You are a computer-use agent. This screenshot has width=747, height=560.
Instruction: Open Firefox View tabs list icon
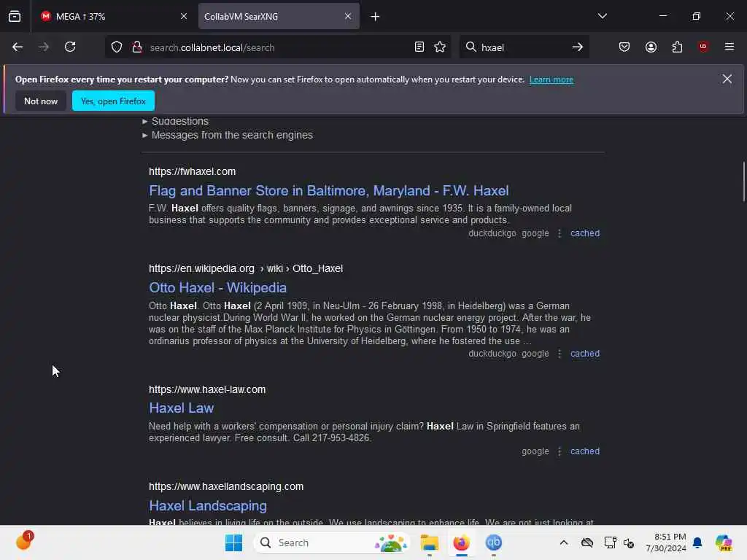tap(15, 16)
